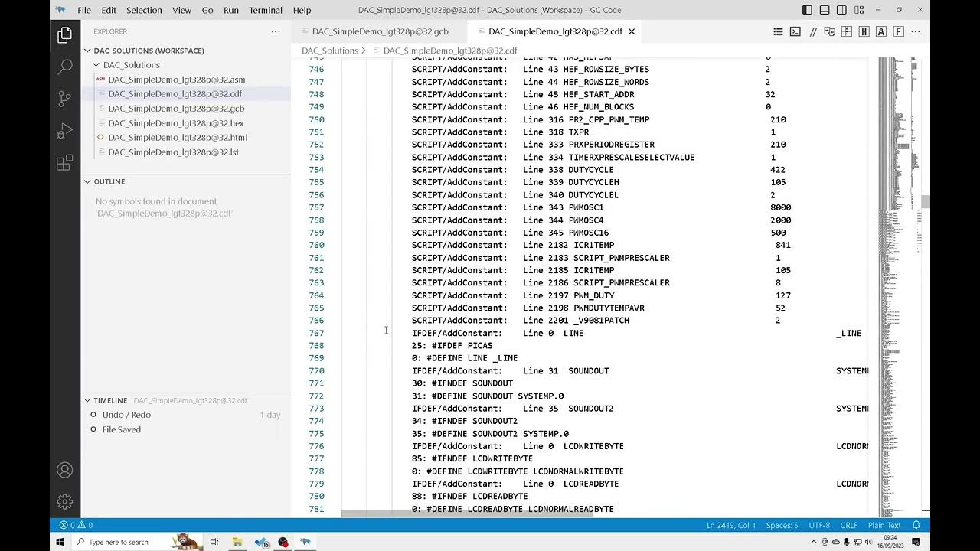Viewport: 980px width, 551px height.
Task: Toggle primary side bar layout icon
Action: pyautogui.click(x=807, y=10)
